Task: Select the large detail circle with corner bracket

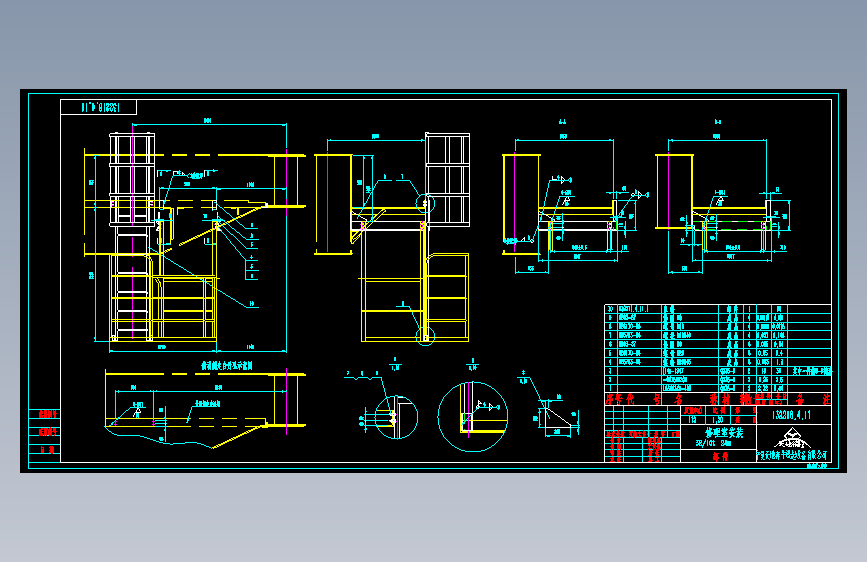Action: 473,417
